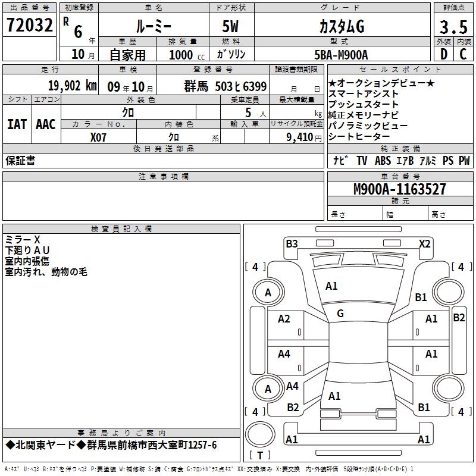
Task: Click the ABS equipment label
Action: [x=383, y=161]
